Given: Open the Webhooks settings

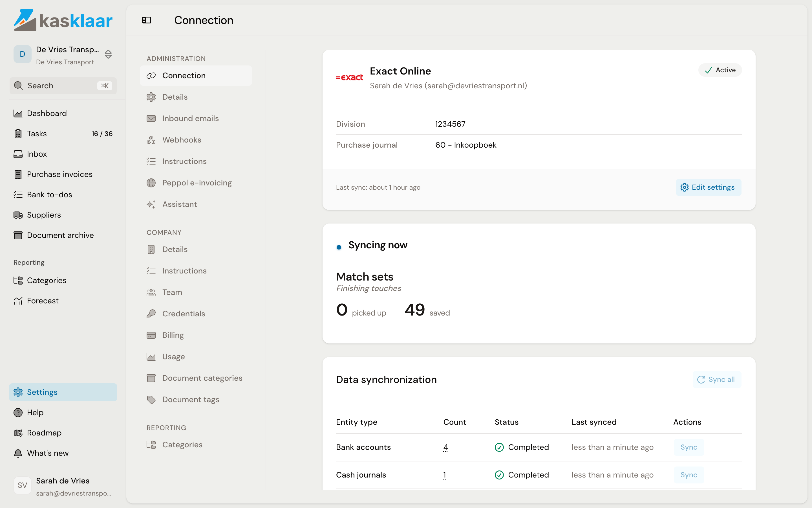Looking at the screenshot, I should pos(196,140).
